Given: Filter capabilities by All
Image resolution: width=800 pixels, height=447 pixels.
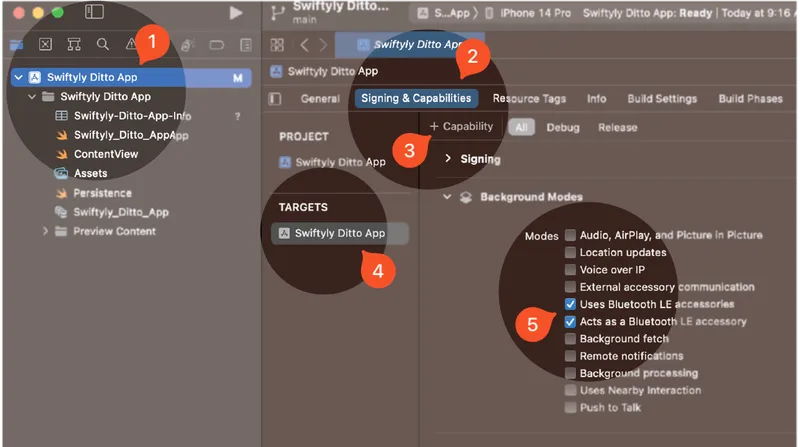Looking at the screenshot, I should pos(521,127).
